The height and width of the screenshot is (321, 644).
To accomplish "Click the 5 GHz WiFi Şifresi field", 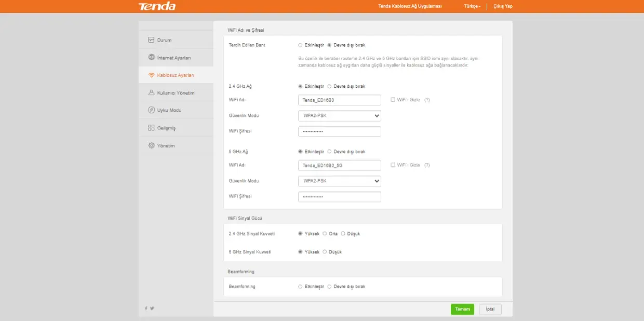I will [x=340, y=197].
